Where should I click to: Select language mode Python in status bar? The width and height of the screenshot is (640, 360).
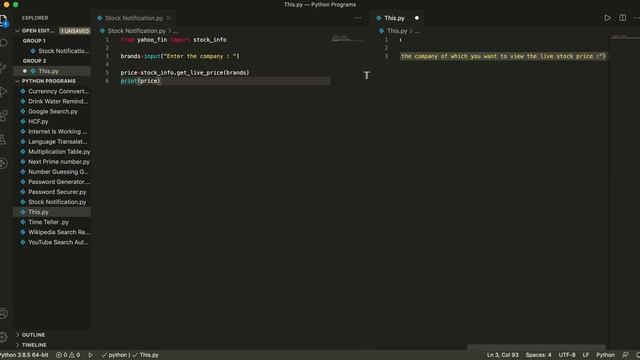point(605,355)
